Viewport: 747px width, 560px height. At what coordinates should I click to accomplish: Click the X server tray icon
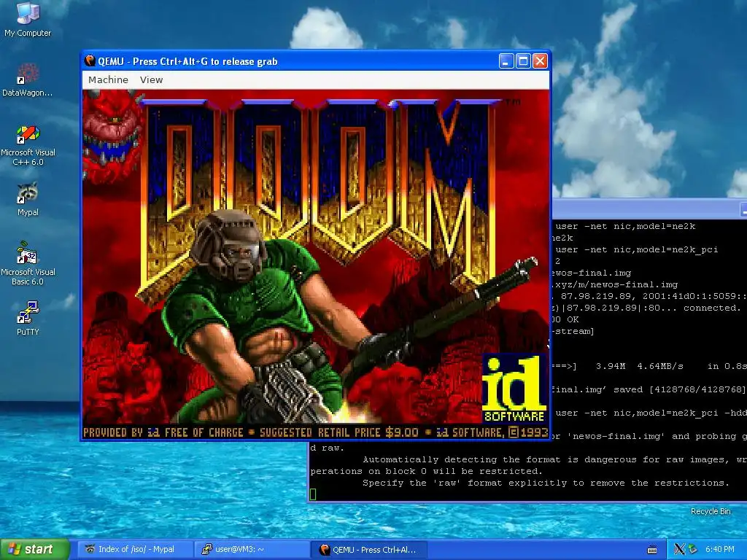point(679,550)
